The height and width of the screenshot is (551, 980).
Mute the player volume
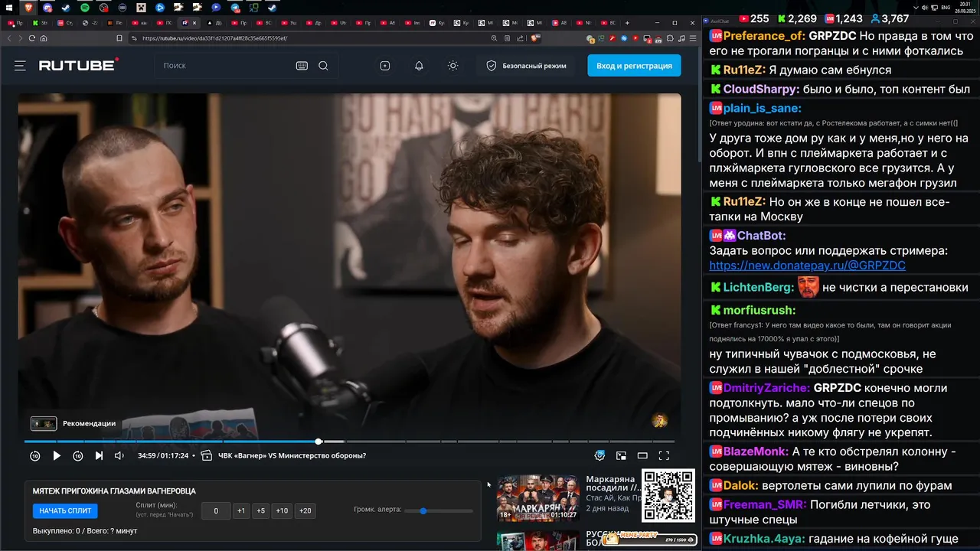(x=119, y=455)
